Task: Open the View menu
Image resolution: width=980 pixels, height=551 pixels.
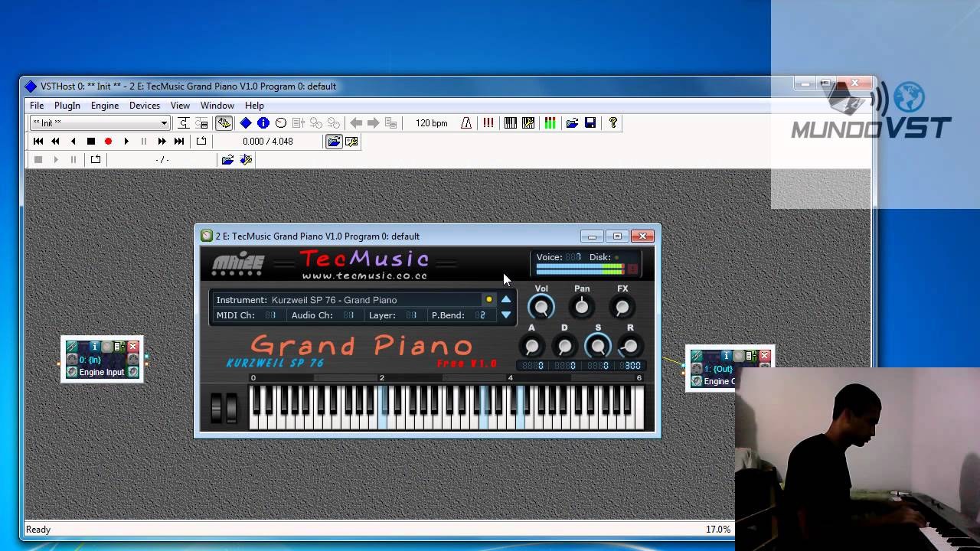Action: pyautogui.click(x=180, y=106)
